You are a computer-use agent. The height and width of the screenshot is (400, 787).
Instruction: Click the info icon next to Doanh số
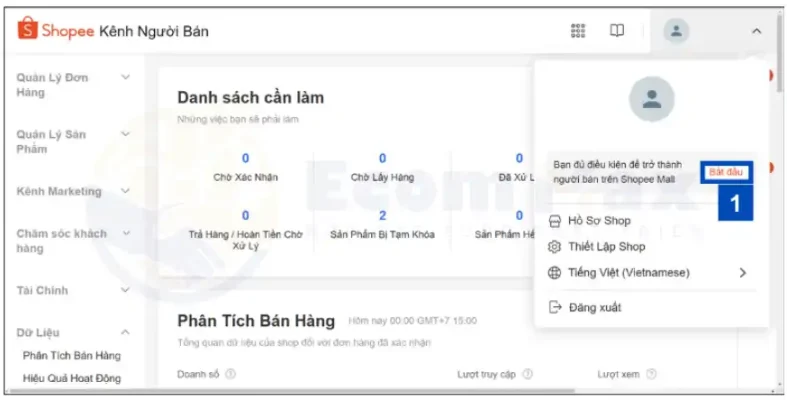[x=230, y=374]
